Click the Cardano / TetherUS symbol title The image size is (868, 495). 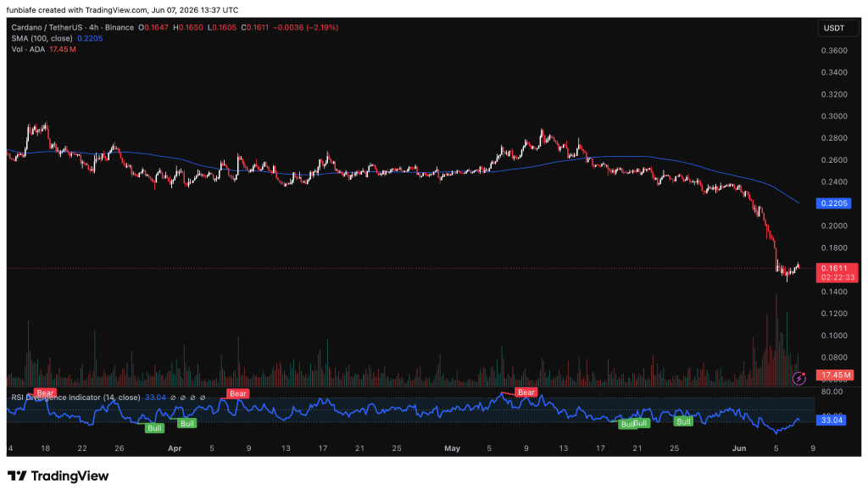click(73, 27)
